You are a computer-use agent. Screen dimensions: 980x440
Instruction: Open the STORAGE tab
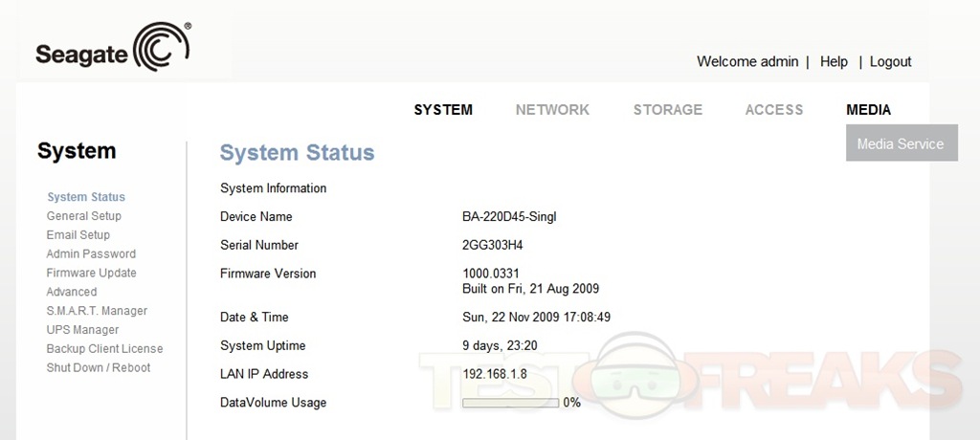(x=667, y=110)
